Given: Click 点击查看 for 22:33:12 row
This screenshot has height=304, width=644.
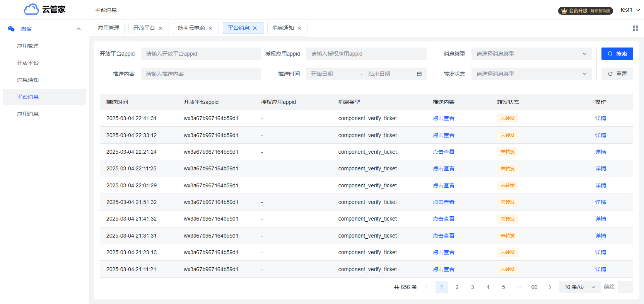Looking at the screenshot, I should [x=444, y=135].
